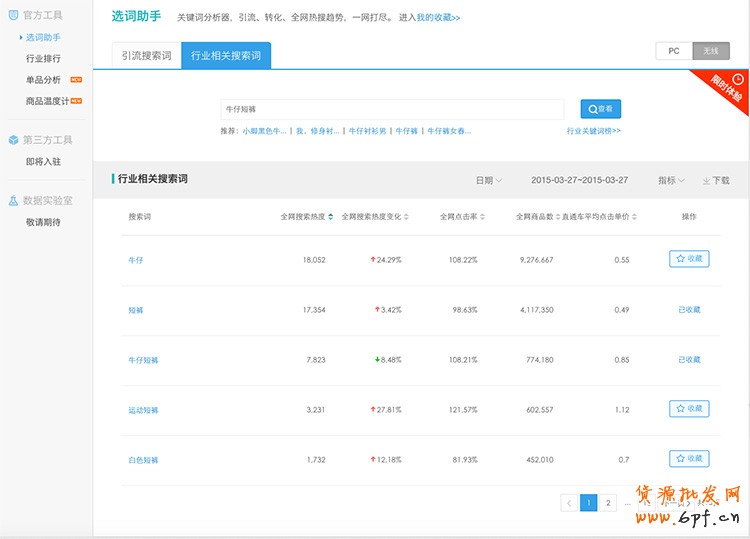750x539 pixels.
Task: Open the 我的收藏 link
Action: click(438, 18)
